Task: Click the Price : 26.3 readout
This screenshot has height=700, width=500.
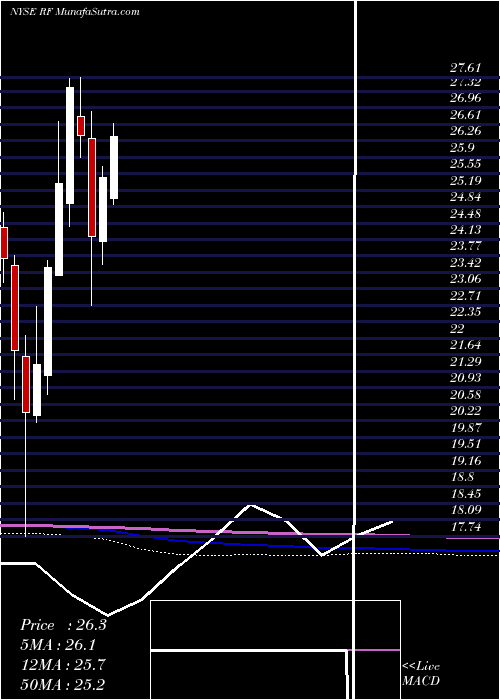Action: pos(63,625)
